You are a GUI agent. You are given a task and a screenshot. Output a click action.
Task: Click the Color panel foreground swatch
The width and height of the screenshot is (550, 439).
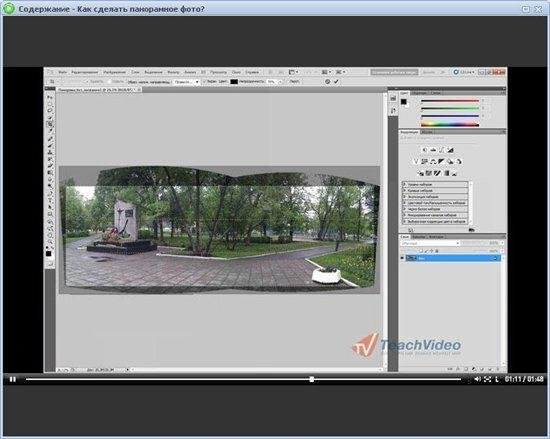click(404, 102)
